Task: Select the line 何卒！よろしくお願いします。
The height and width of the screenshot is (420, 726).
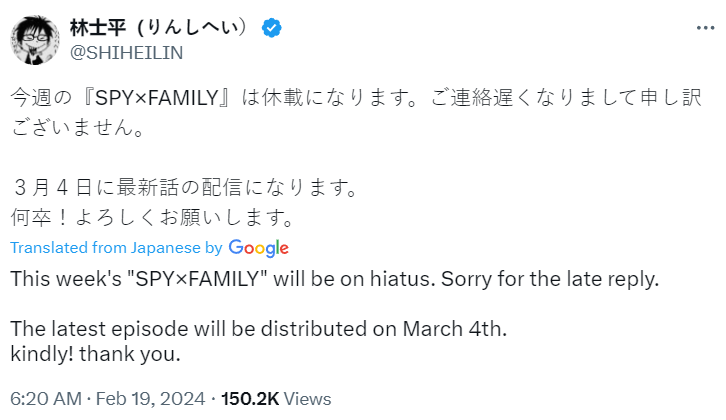Action: [153, 217]
